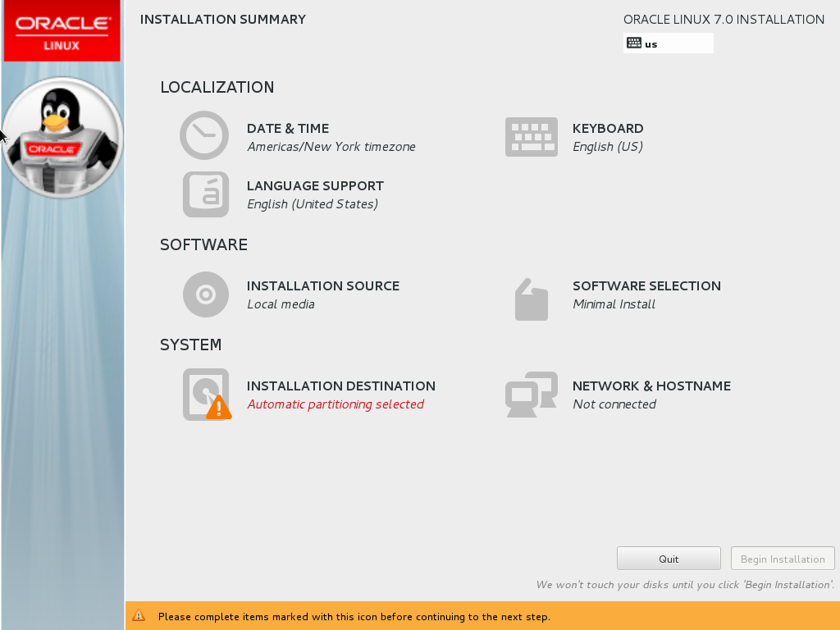Click the Installation Source disc icon
840x630 pixels.
(x=205, y=294)
